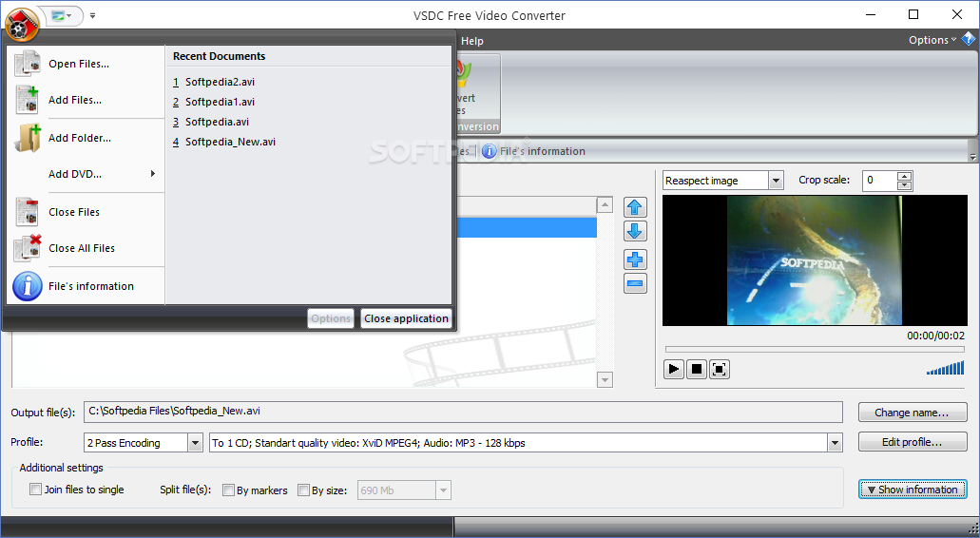Image resolution: width=980 pixels, height=538 pixels.
Task: Click the blue info circle icon in menu
Action: tap(28, 286)
